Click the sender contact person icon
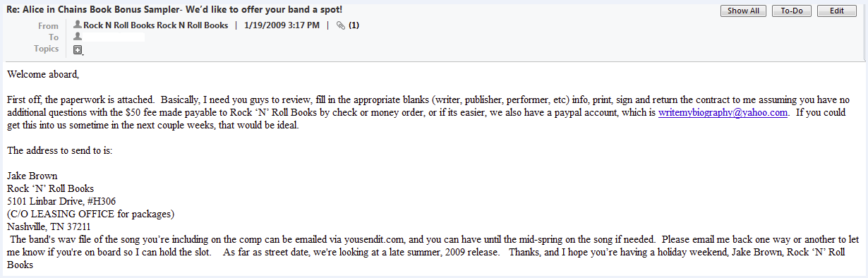Viewport: 868px width, 278px height. pyautogui.click(x=78, y=25)
